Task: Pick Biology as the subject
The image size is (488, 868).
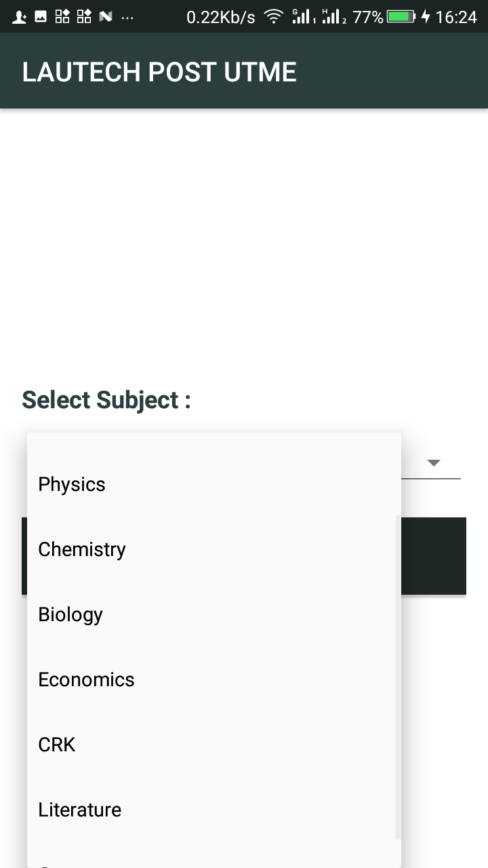Action: 70,614
